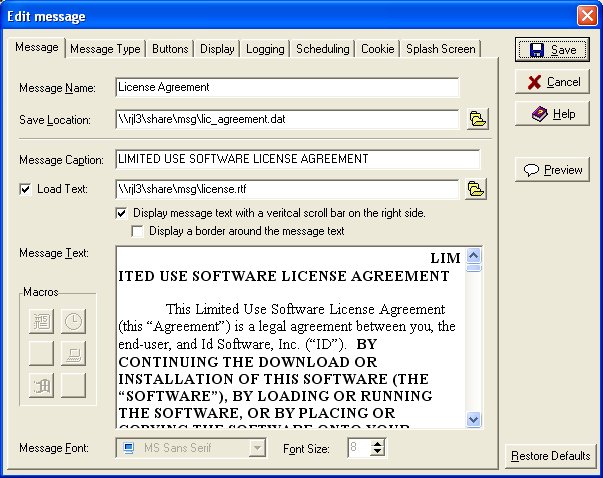This screenshot has height=478, width=603.
Task: Click the Macros group label
Action: [41, 292]
